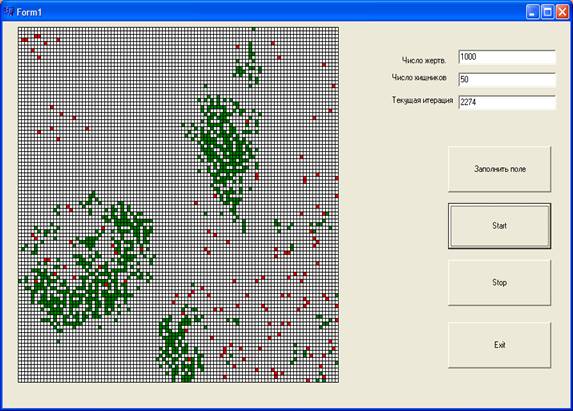Click the "Текущая итерация" label
The width and height of the screenshot is (573, 411).
[422, 100]
